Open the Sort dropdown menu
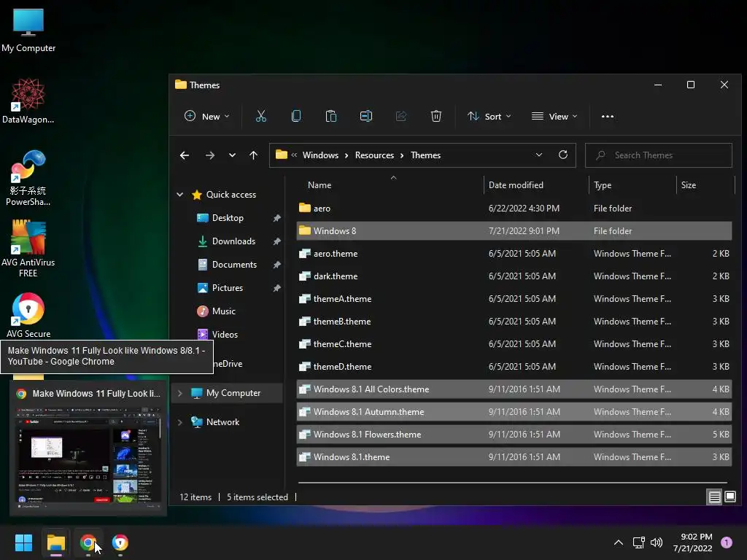 click(489, 116)
